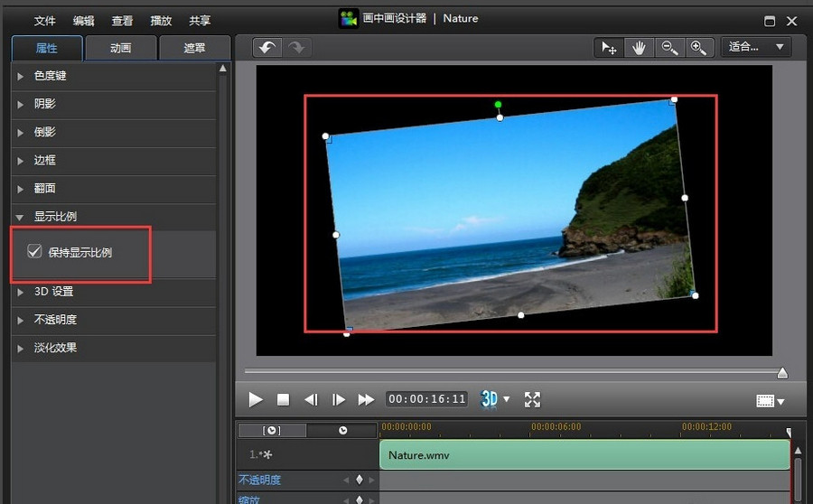Add keyframe diamond for 不透明度
Image resolution: width=813 pixels, height=504 pixels.
(360, 481)
